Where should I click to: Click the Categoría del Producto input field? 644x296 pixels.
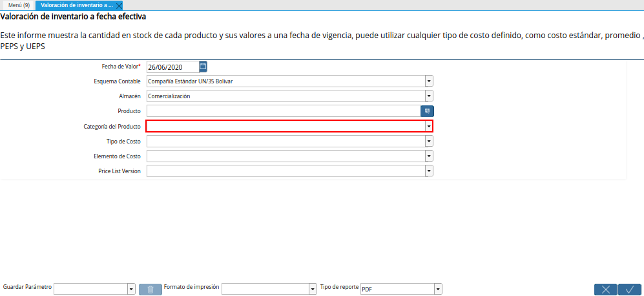(x=285, y=127)
